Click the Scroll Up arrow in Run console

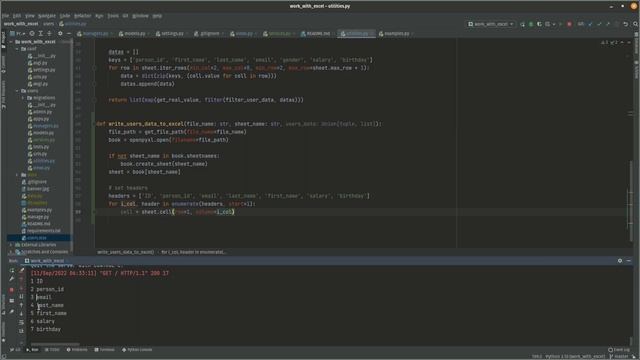coord(22,304)
